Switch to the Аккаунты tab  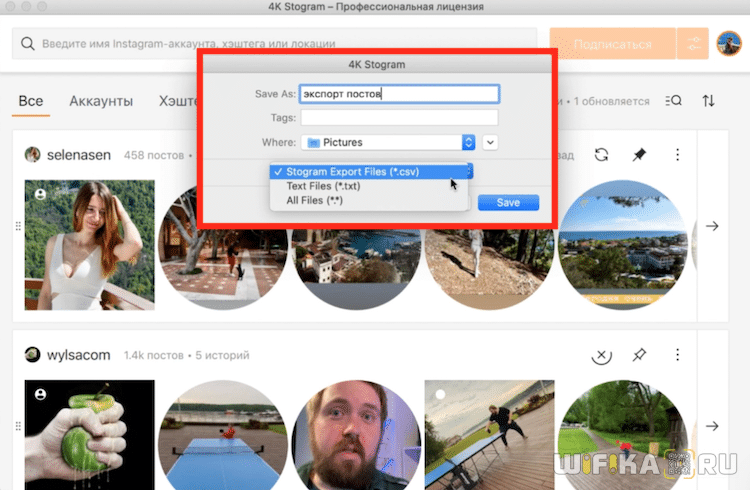(101, 101)
